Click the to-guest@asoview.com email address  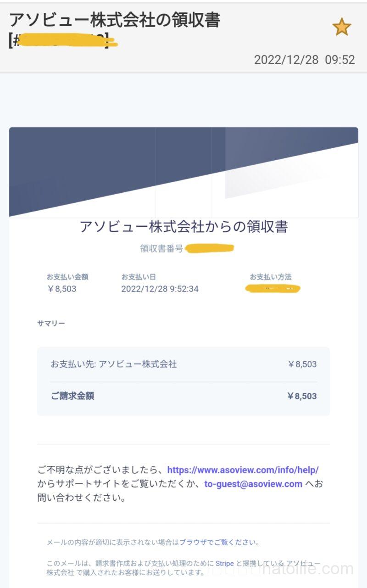click(253, 484)
